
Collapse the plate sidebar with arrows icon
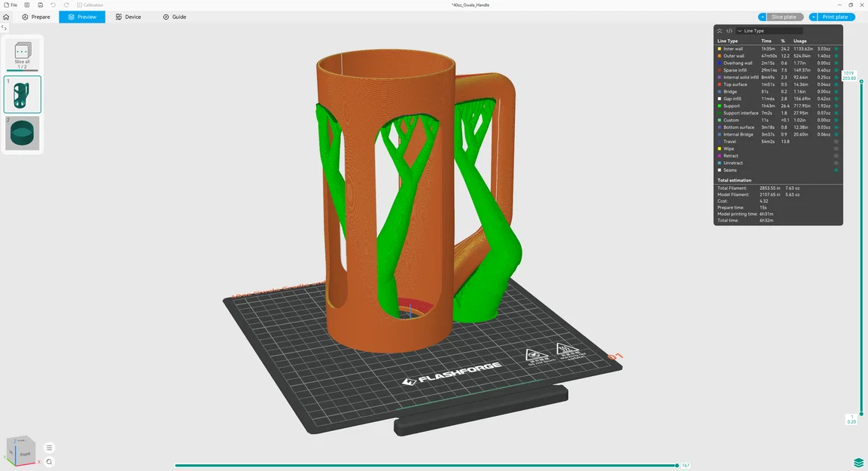coord(4,28)
